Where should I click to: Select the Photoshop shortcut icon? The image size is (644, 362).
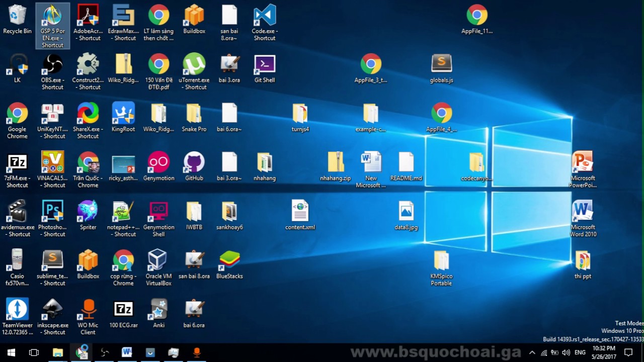[53, 219]
